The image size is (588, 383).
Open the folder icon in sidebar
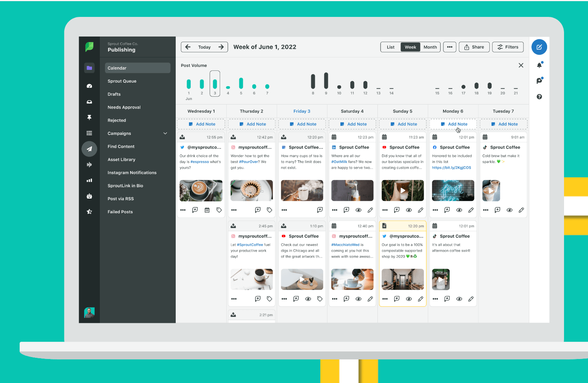point(89,68)
